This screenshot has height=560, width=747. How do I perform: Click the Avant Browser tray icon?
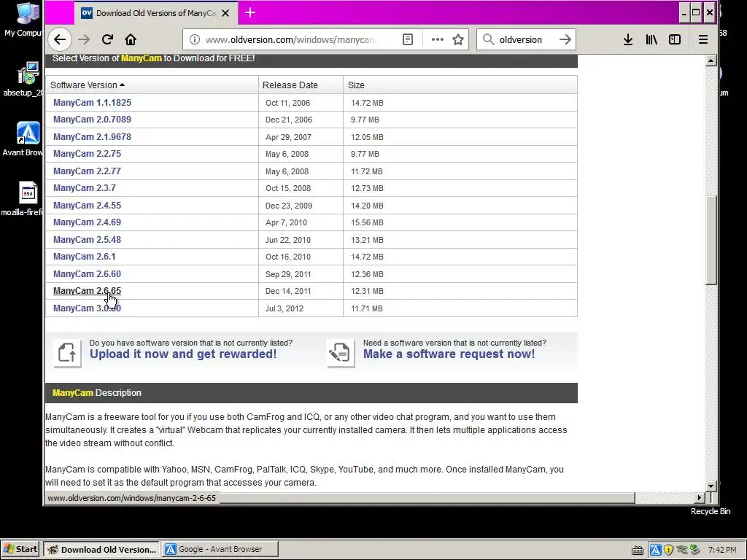coord(656,550)
